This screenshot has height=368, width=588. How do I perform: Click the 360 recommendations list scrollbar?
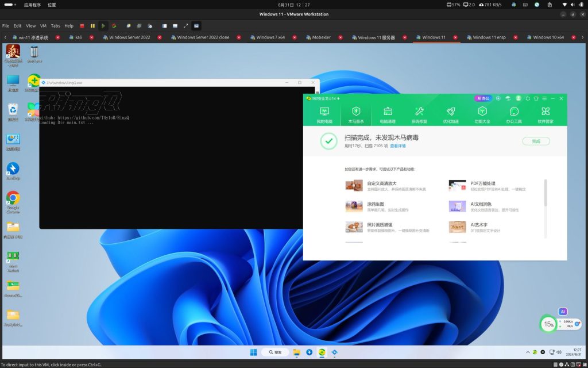546,193
